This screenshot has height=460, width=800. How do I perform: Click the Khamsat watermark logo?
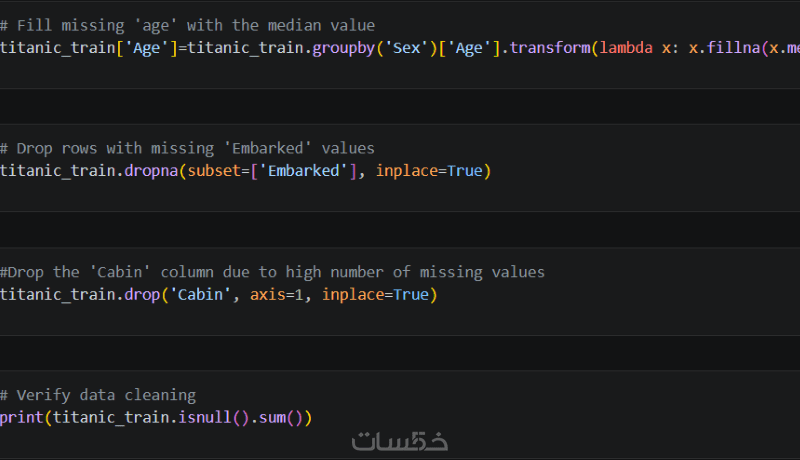click(x=400, y=440)
